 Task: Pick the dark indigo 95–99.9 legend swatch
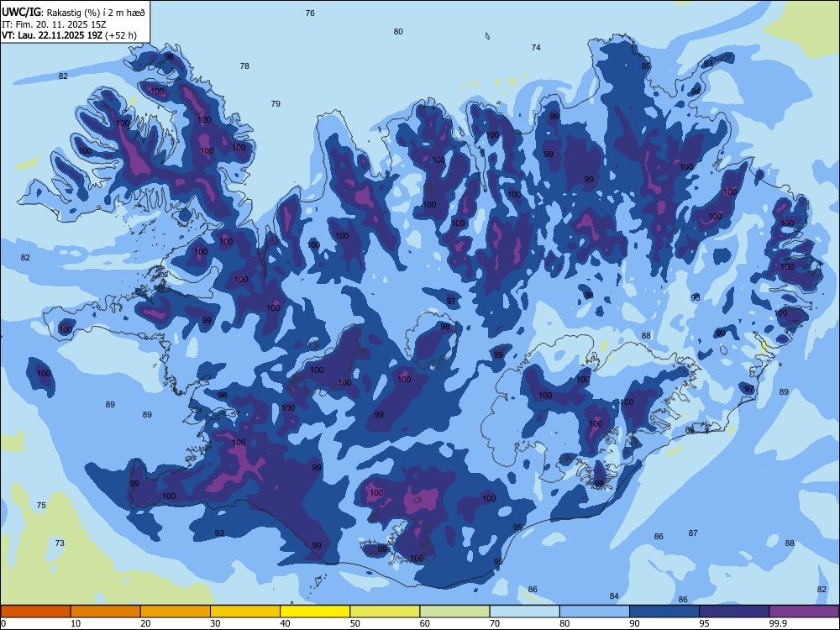tap(734, 612)
